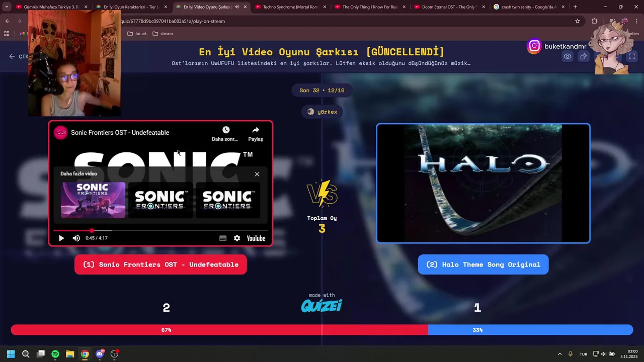Click the microphone tray icon

tap(571, 354)
